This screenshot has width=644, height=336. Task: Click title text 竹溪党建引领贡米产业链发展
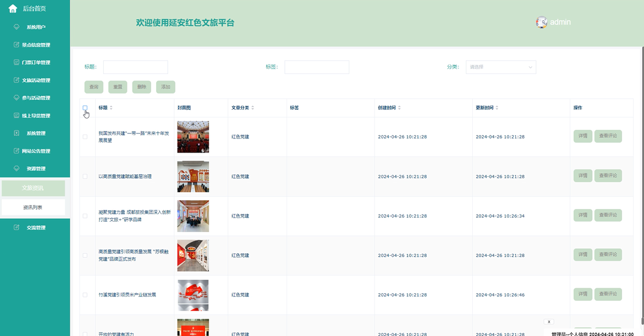tap(127, 295)
